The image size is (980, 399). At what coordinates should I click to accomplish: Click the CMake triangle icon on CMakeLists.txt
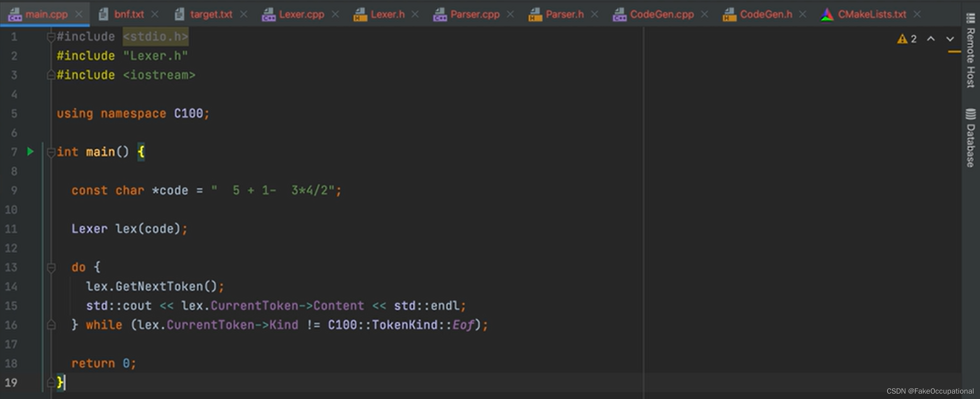point(827,14)
